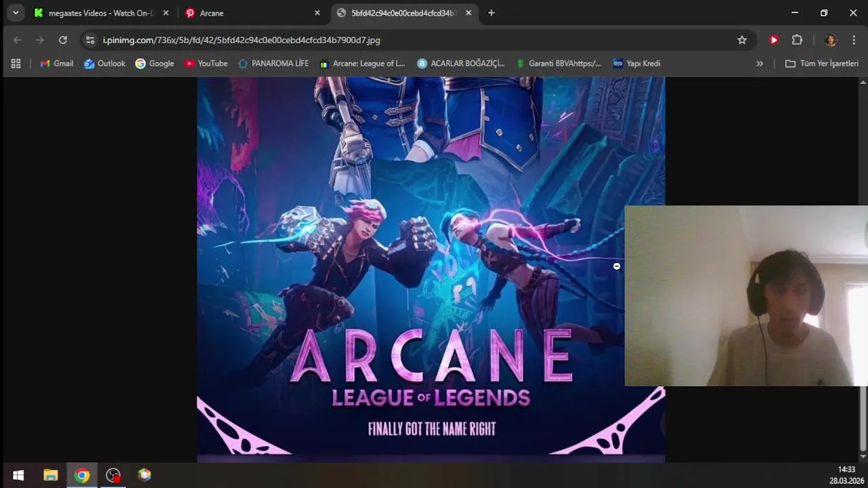Open the Arcane: League of L... bookmark

pos(362,63)
